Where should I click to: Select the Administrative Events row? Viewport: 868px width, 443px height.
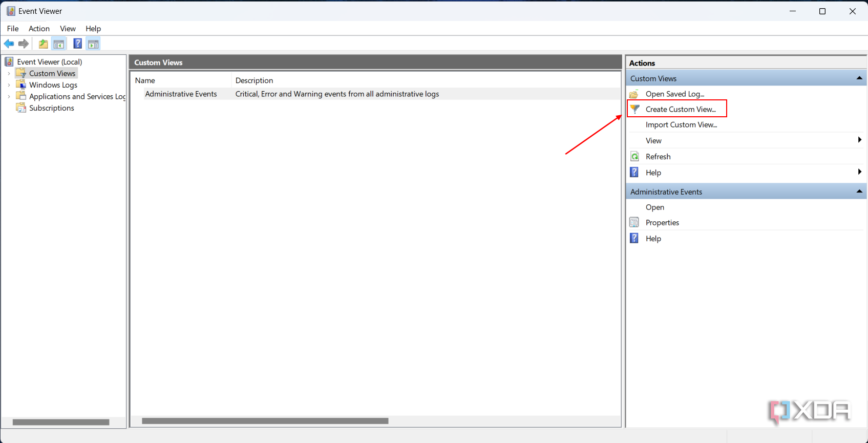[x=375, y=94]
